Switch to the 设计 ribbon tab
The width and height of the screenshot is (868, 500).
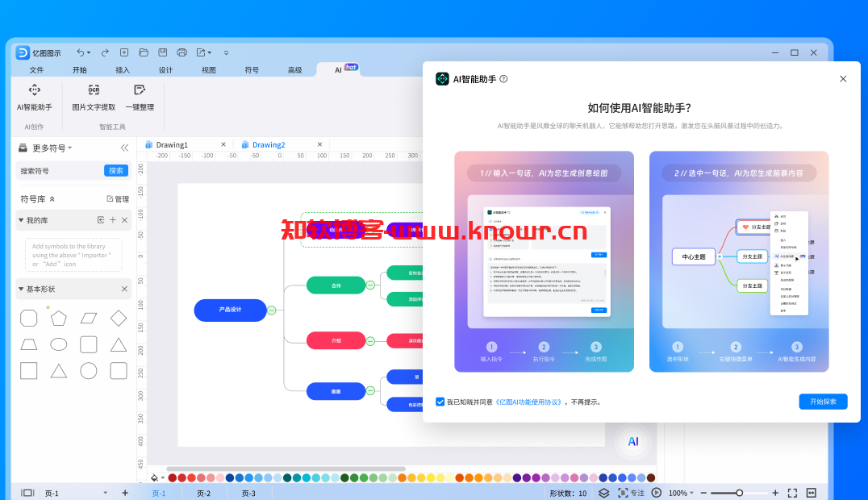165,70
